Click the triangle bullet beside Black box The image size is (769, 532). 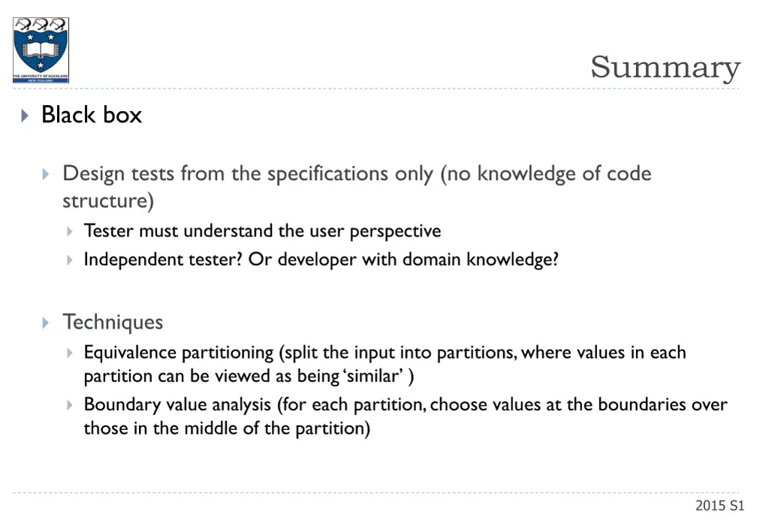[x=25, y=116]
